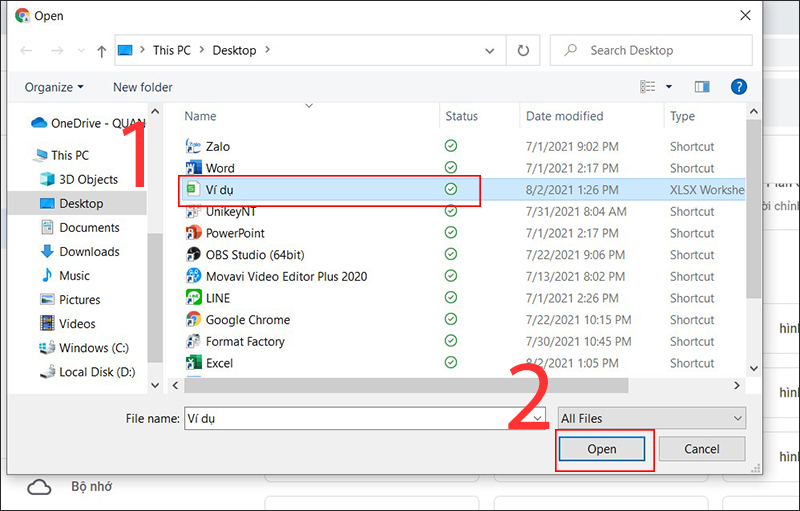800x511 pixels.
Task: Click the 7/22/2021 10:15 PM date cell
Action: click(x=579, y=320)
